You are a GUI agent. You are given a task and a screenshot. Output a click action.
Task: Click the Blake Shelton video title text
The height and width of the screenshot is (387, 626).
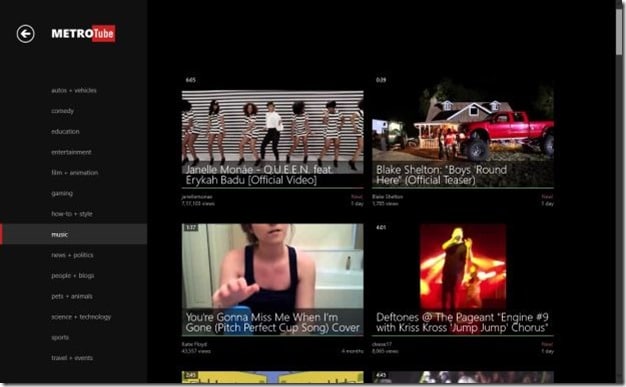point(442,175)
